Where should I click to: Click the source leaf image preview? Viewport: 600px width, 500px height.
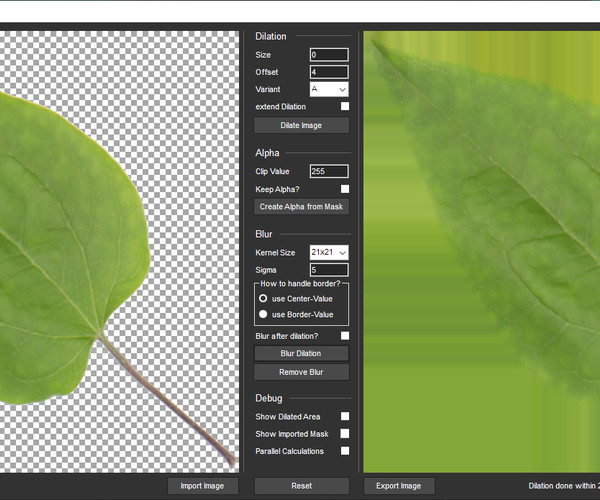click(x=119, y=252)
